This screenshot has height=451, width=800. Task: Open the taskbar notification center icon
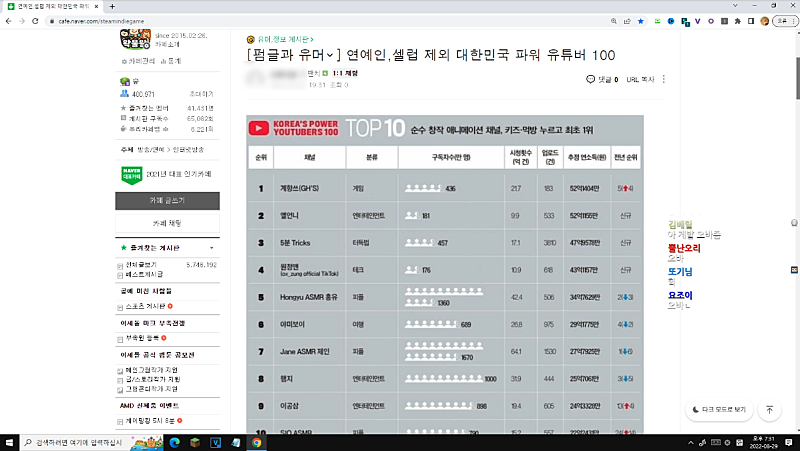(x=789, y=443)
